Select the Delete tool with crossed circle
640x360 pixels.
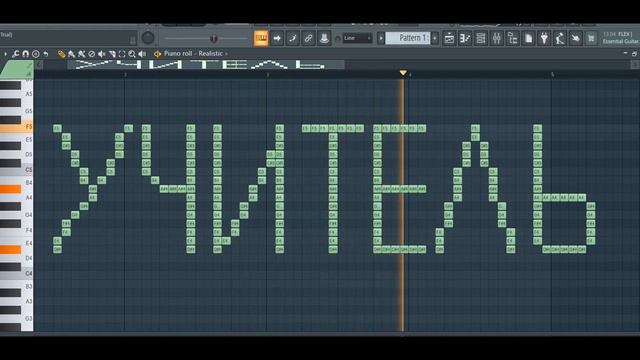pos(92,54)
